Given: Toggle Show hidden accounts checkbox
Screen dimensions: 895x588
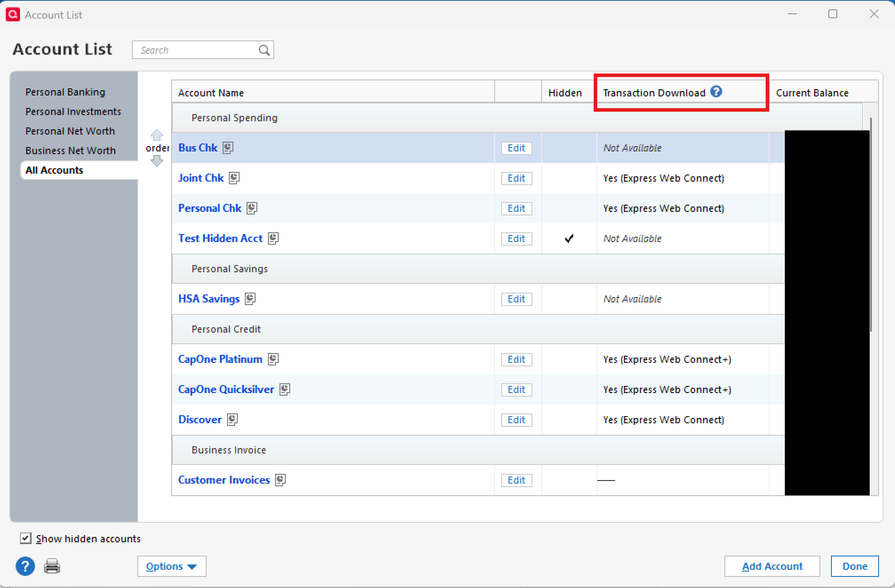Looking at the screenshot, I should pyautogui.click(x=26, y=538).
